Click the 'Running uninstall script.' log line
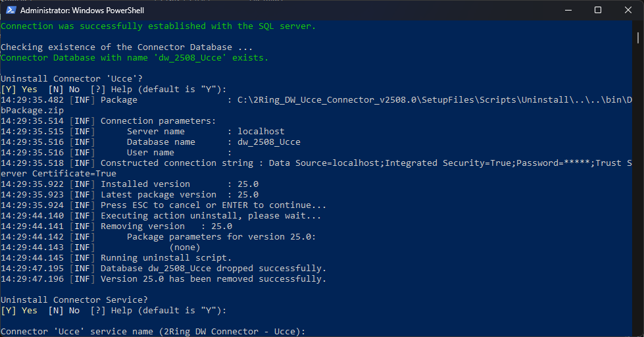 click(166, 258)
